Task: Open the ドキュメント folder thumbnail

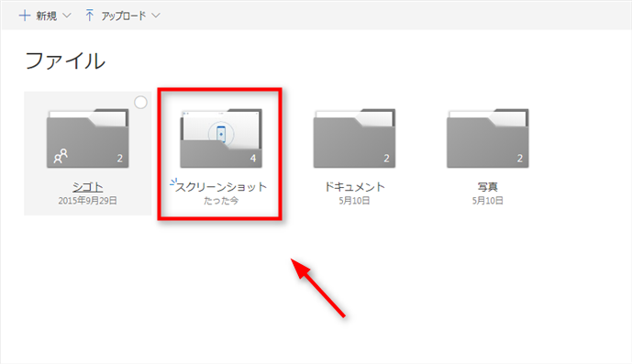Action: tap(354, 138)
